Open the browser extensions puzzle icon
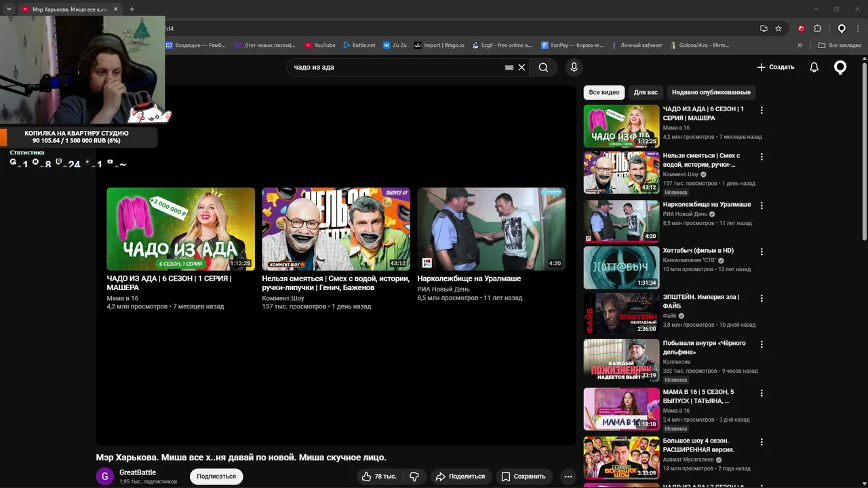868x488 pixels. 817,28
